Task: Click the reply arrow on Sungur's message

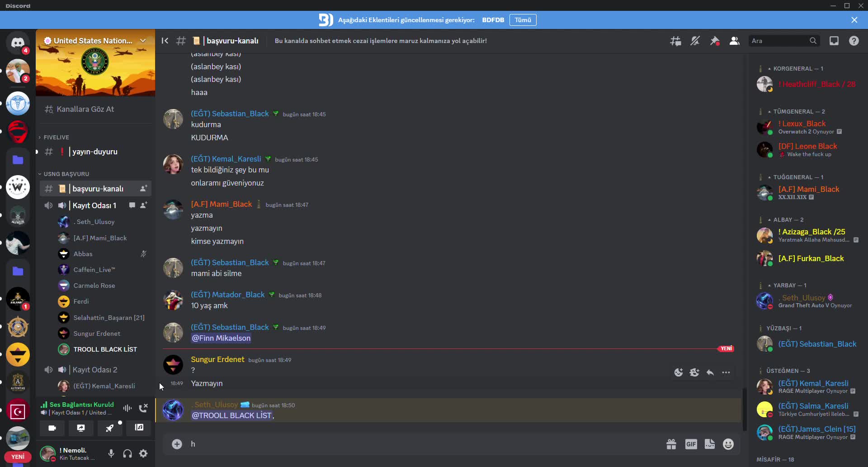Action: 710,372
